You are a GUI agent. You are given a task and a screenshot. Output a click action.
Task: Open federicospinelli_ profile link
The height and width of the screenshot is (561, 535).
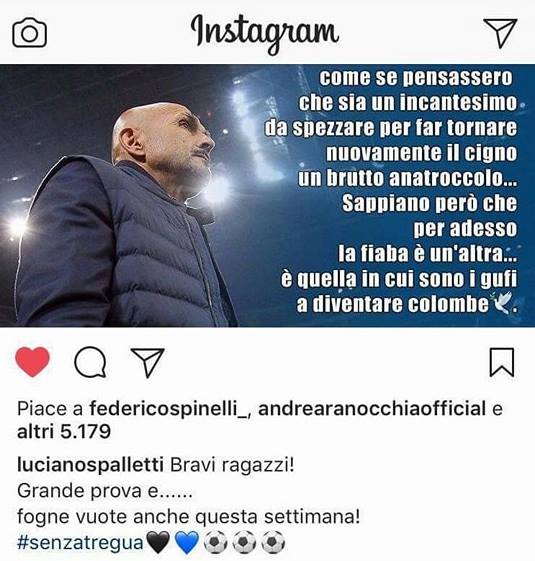[x=168, y=409]
